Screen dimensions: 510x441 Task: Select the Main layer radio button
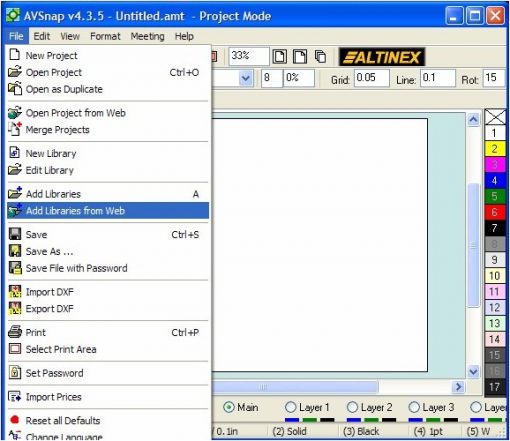229,407
